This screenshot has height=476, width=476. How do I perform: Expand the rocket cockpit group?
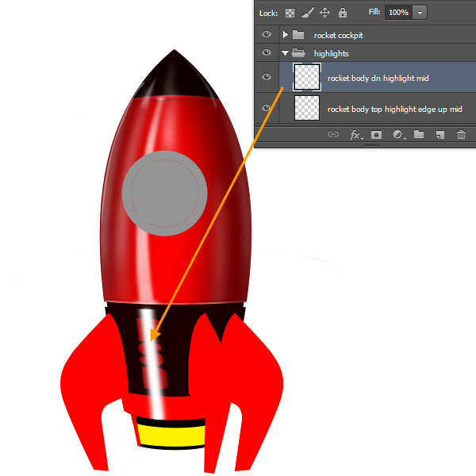pyautogui.click(x=285, y=35)
